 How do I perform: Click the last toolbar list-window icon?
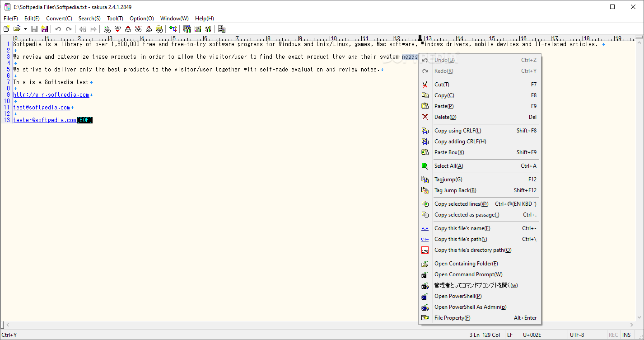tap(222, 29)
